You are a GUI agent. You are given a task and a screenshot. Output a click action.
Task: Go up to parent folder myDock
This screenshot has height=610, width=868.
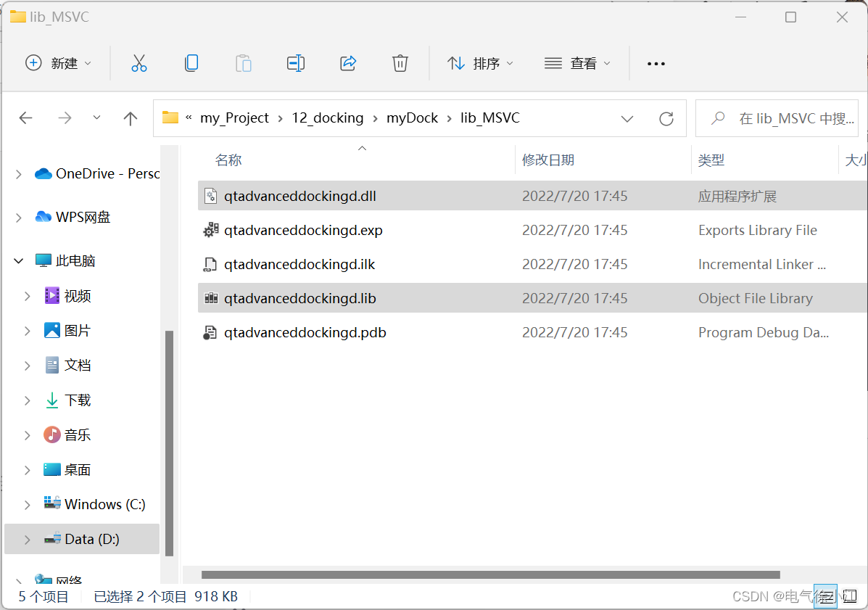click(130, 118)
